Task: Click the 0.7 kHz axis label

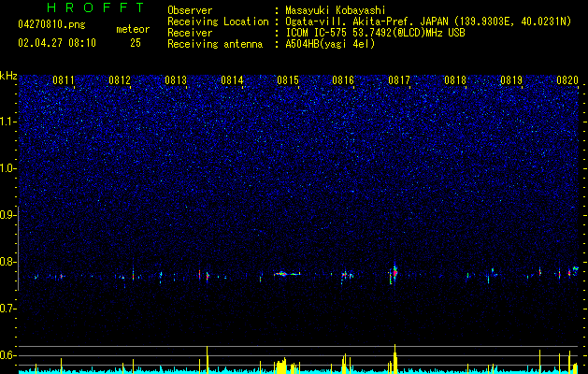Action: (7, 309)
